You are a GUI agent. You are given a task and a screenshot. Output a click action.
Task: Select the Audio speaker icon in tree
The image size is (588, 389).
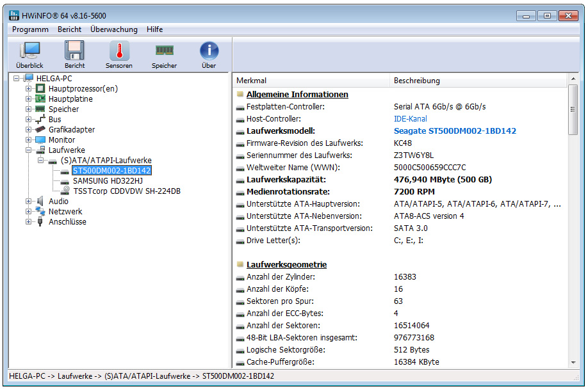[x=40, y=202]
